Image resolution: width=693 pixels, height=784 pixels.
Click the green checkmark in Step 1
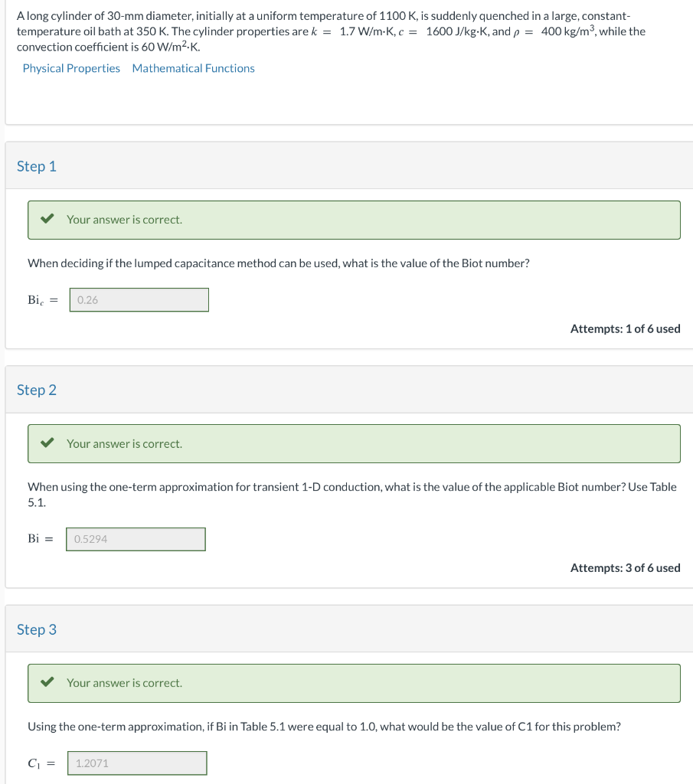pyautogui.click(x=47, y=219)
